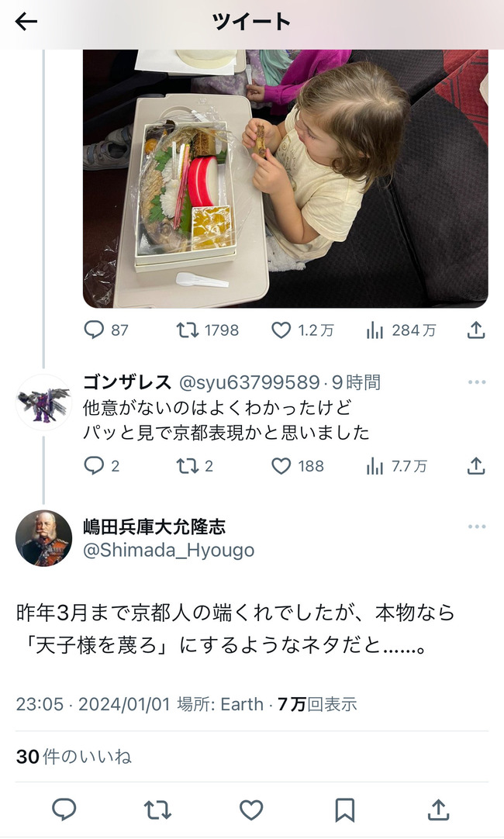Image resolution: width=504 pixels, height=839 pixels.
Task: Open @Shimada_Hyougo profile handle
Action: (168, 550)
